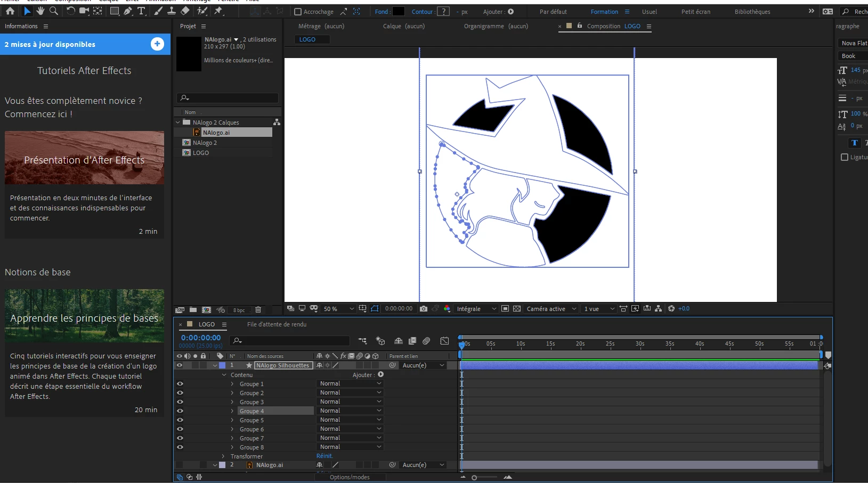The width and height of the screenshot is (868, 483).
Task: Select the Hand tool
Action: (x=40, y=11)
